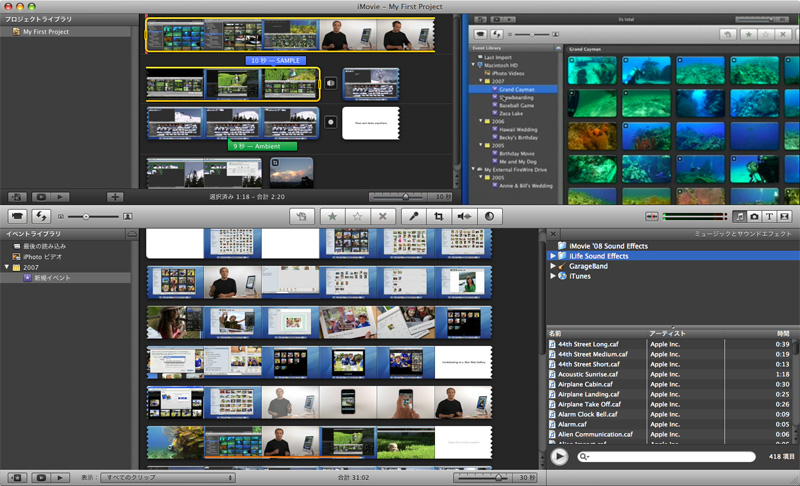The height and width of the screenshot is (486, 800).
Task: Open the 表示 clips filter dropdown
Action: coord(168,478)
